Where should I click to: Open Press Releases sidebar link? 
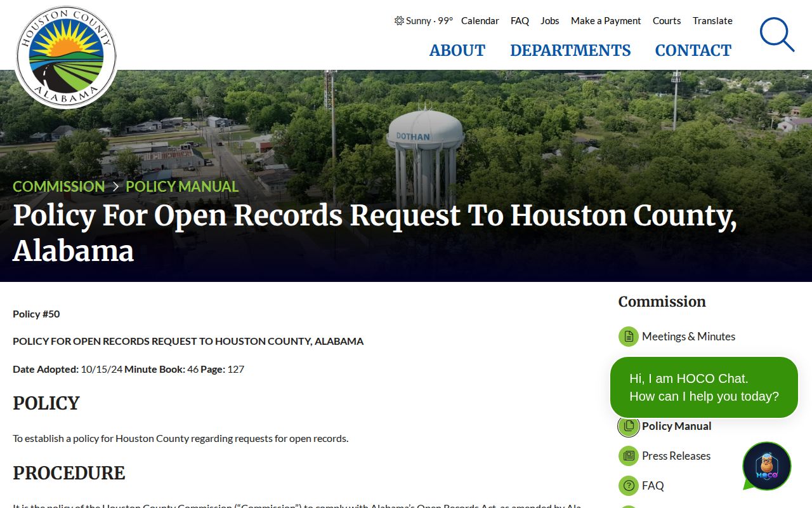pyautogui.click(x=676, y=456)
